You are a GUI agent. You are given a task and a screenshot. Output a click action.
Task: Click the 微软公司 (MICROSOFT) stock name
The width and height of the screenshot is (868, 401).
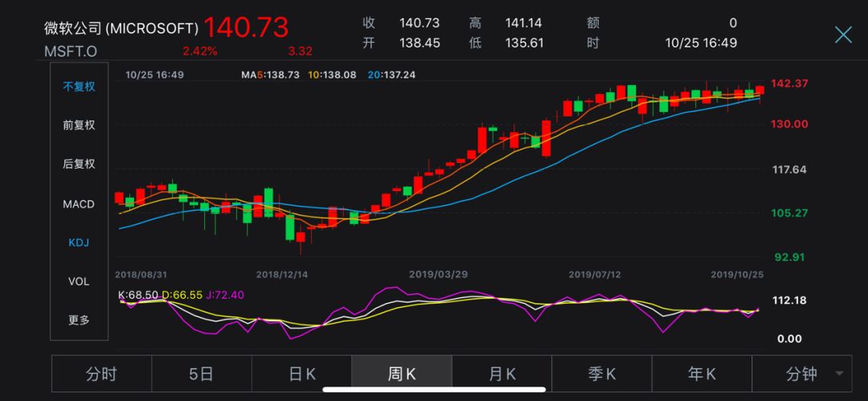pyautogui.click(x=121, y=28)
